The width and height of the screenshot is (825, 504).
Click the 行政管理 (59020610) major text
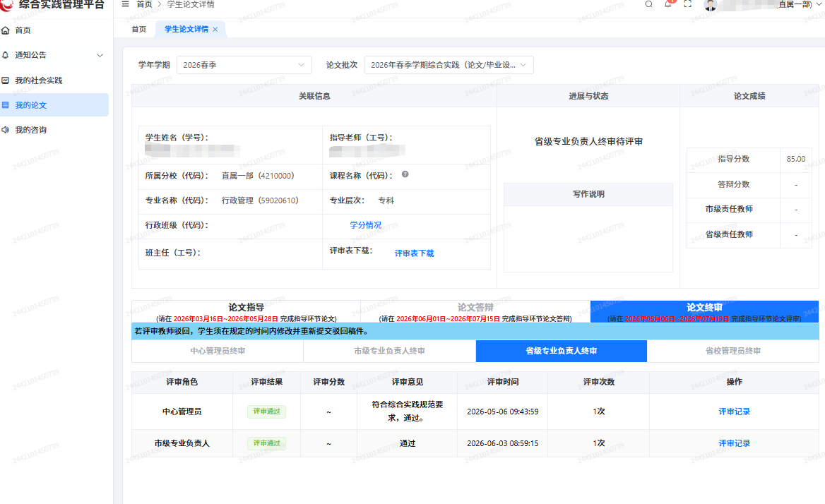[260, 200]
